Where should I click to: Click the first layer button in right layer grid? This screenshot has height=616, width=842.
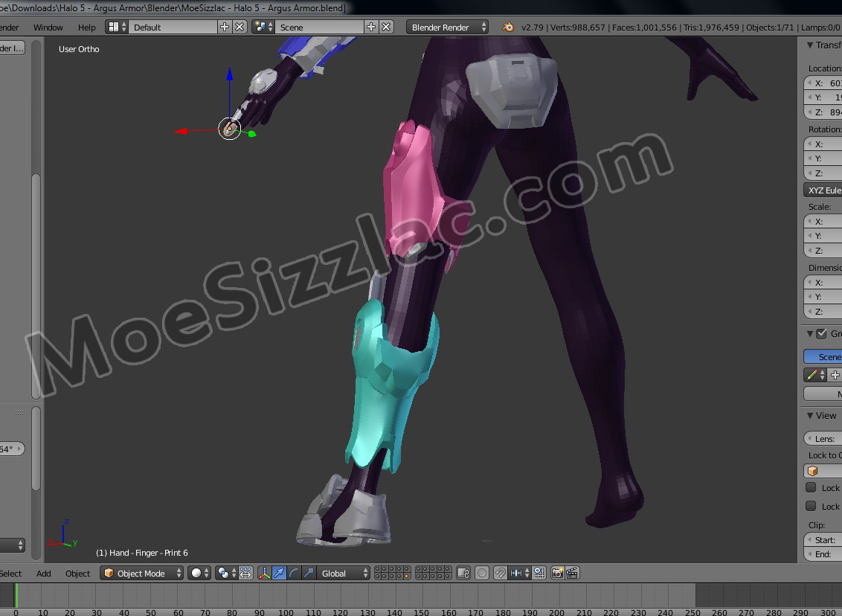pos(419,570)
